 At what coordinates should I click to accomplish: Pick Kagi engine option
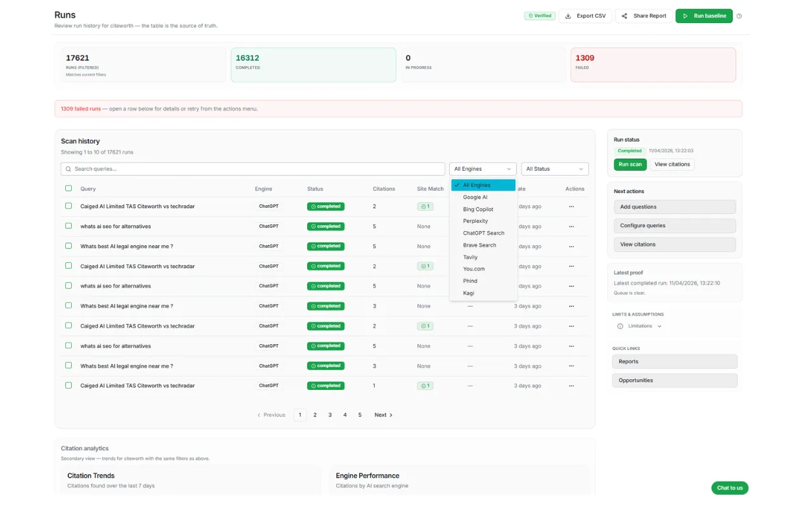pos(483,293)
